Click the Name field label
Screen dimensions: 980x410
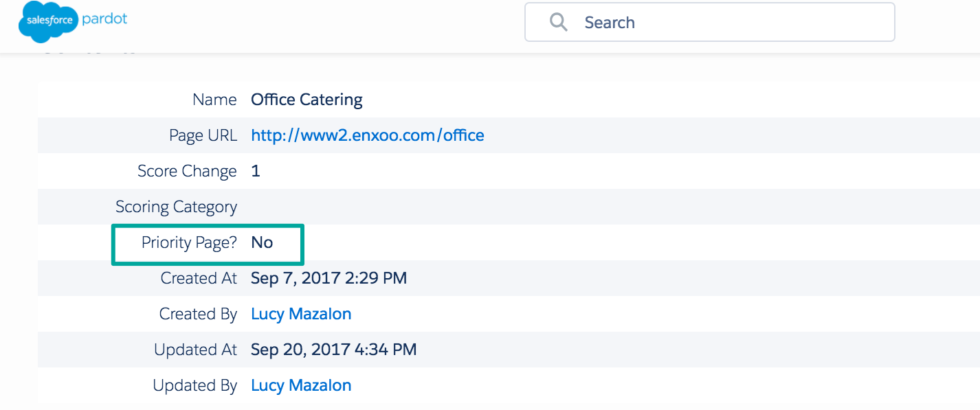(x=215, y=100)
